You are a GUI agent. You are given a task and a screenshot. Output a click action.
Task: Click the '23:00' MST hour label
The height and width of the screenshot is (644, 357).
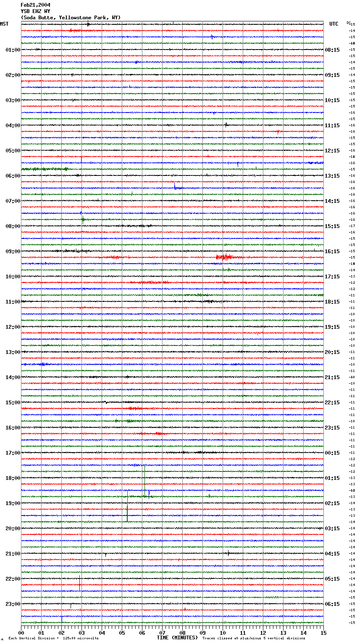pyautogui.click(x=13, y=604)
